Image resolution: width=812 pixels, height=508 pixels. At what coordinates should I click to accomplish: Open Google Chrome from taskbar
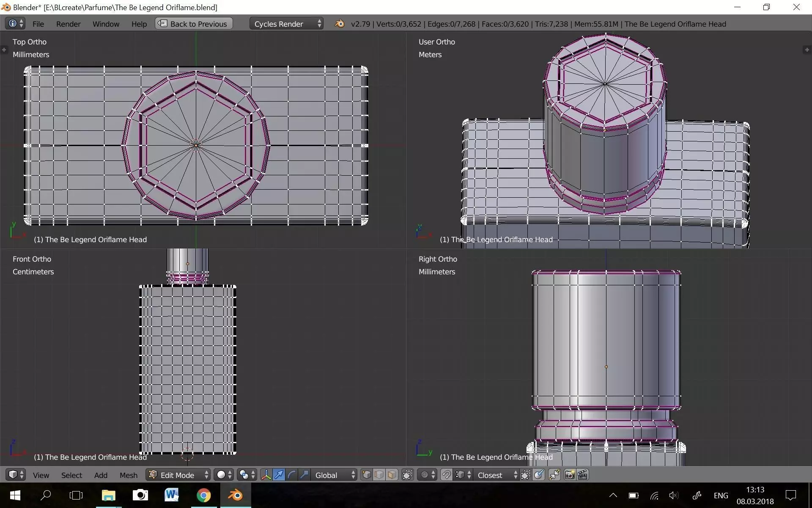tap(203, 495)
